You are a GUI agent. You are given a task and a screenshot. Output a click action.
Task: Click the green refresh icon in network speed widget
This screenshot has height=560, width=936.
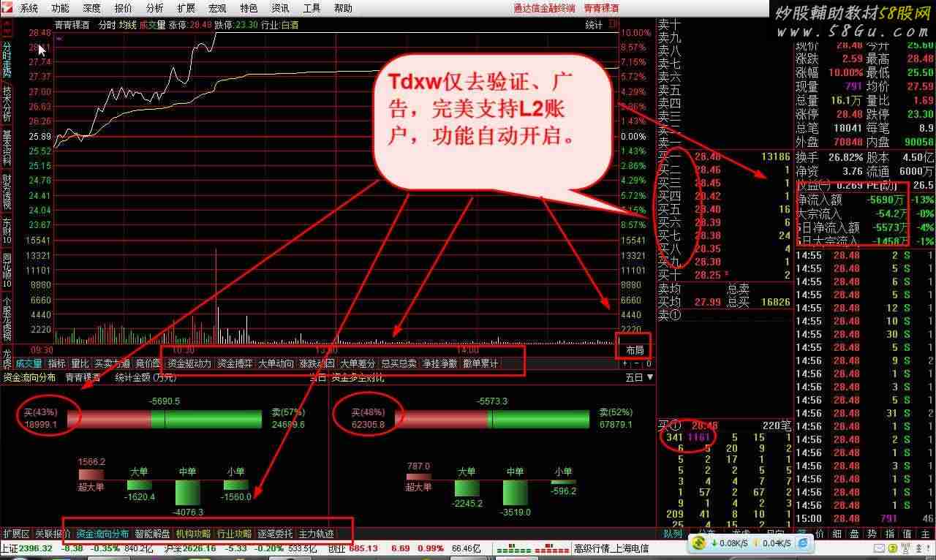[x=699, y=542]
